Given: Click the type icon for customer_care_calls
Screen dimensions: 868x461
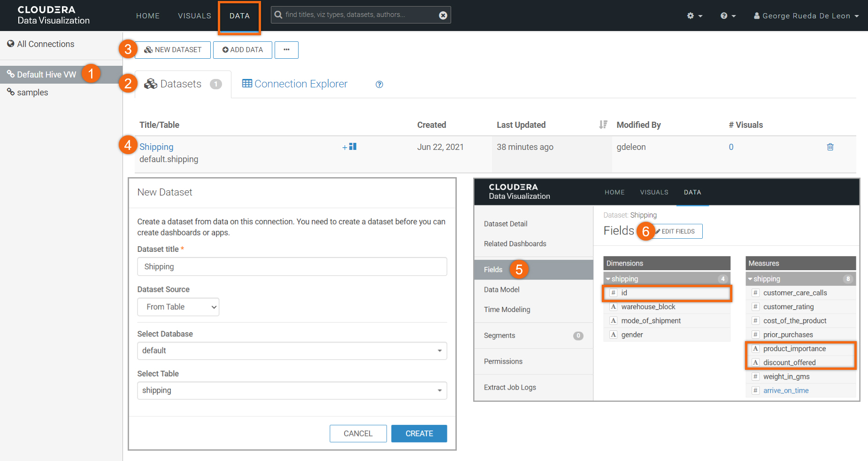Looking at the screenshot, I should (755, 293).
